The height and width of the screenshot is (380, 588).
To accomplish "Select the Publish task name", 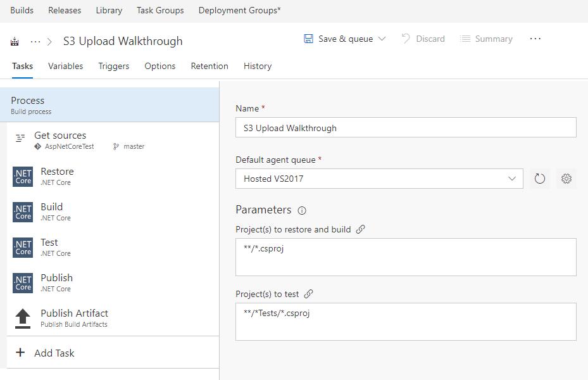I will (56, 277).
